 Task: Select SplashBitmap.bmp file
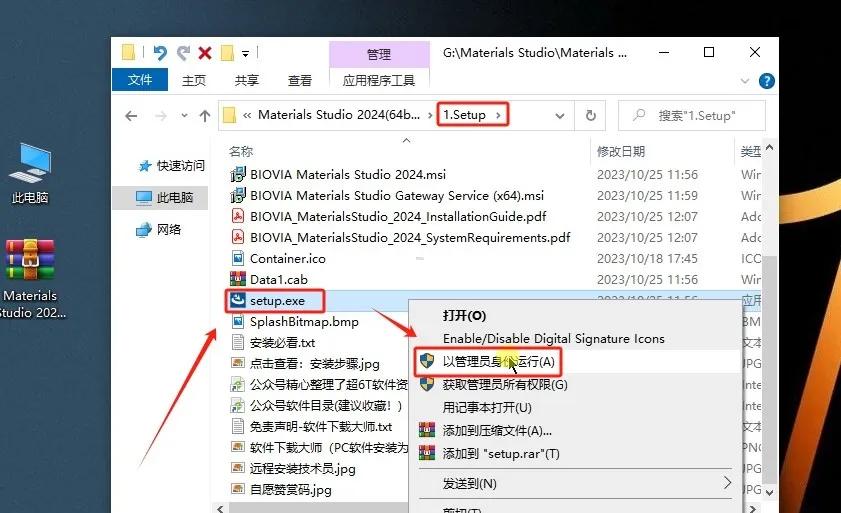pyautogui.click(x=304, y=321)
